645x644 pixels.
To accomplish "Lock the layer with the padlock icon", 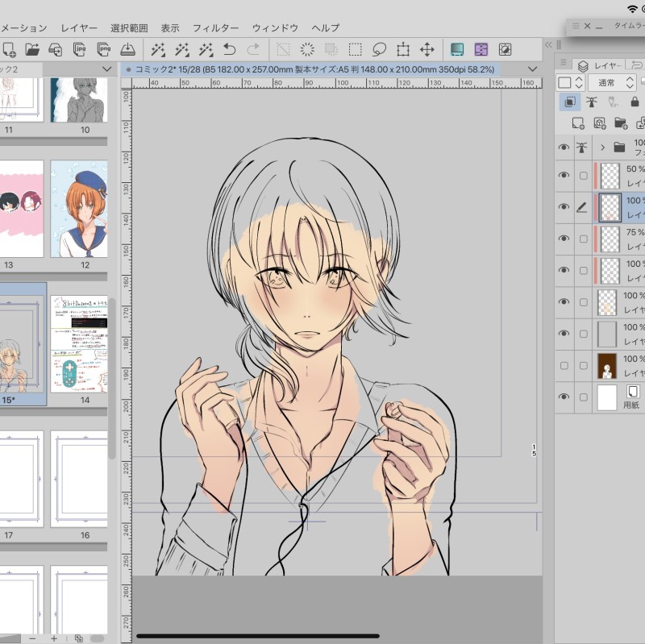I will pyautogui.click(x=635, y=102).
